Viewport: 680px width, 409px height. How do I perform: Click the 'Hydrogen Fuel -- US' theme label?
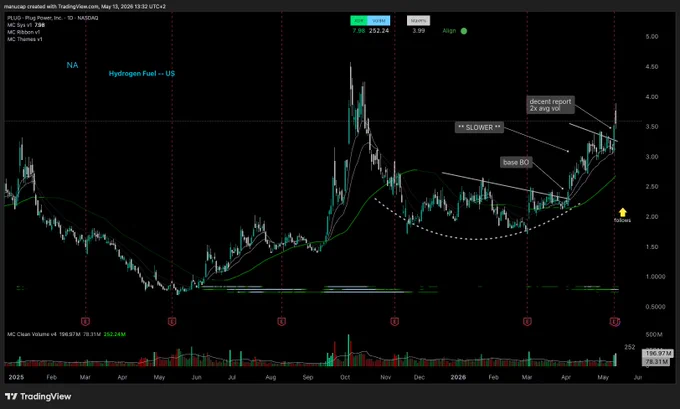[142, 74]
